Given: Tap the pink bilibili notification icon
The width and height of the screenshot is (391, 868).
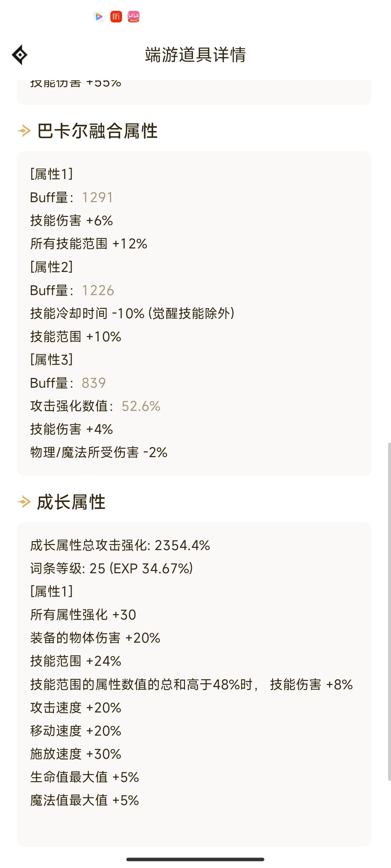Looking at the screenshot, I should coord(134,17).
